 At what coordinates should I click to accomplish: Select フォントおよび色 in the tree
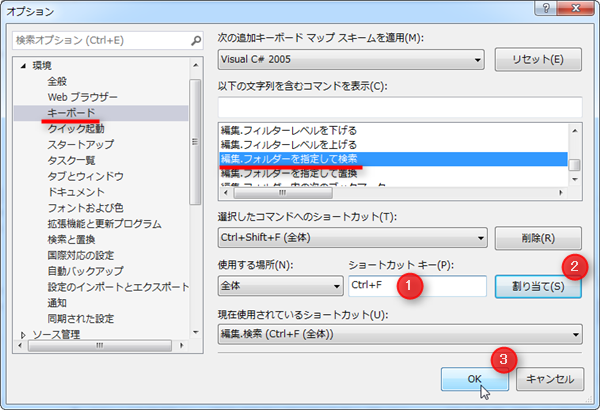(85, 208)
